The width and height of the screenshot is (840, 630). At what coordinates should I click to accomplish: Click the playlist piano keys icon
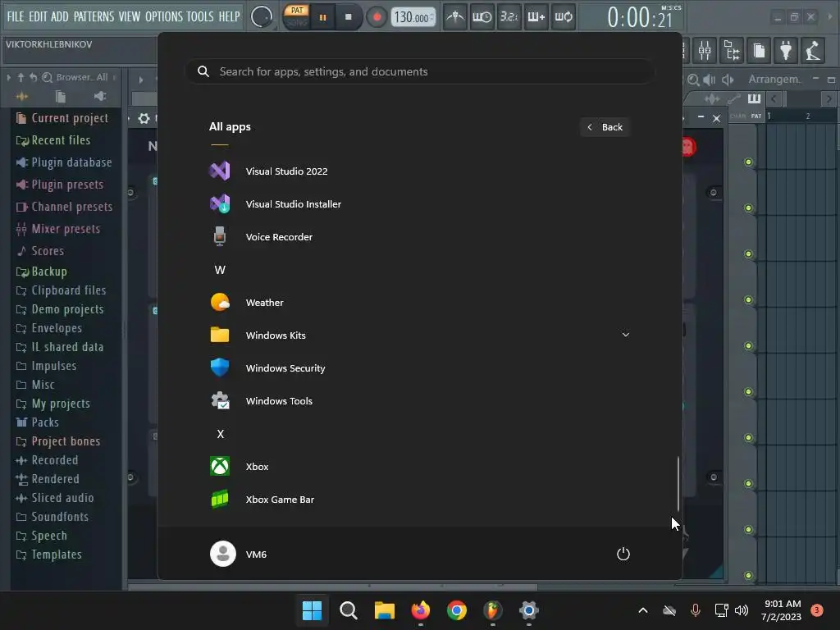pos(755,98)
